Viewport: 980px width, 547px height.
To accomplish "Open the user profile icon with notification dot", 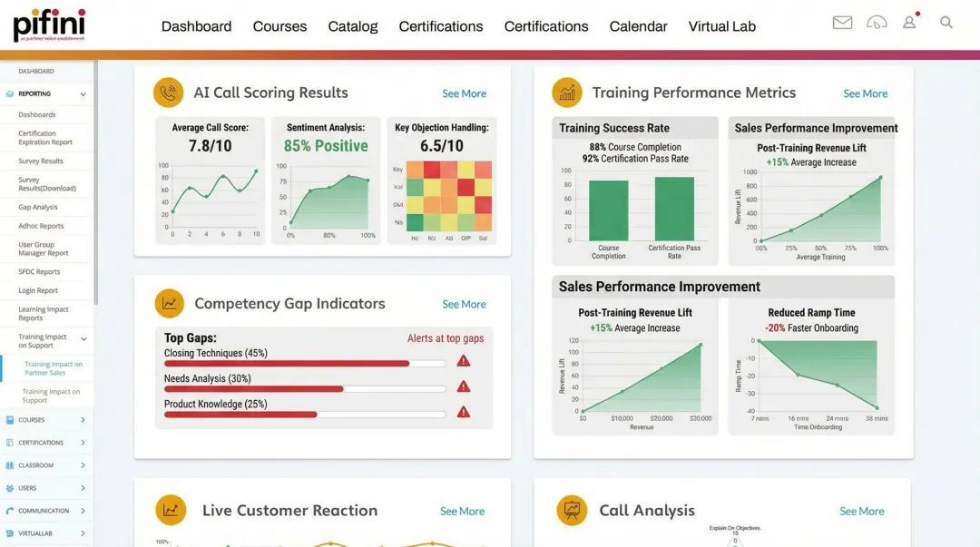I will coord(909,23).
